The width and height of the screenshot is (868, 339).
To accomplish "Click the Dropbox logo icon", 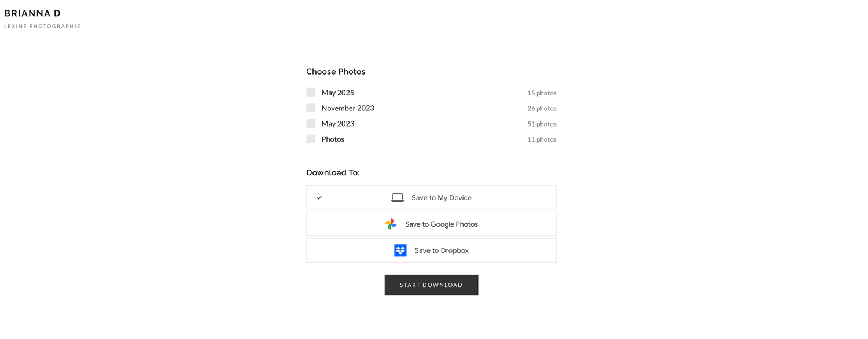I will [400, 250].
